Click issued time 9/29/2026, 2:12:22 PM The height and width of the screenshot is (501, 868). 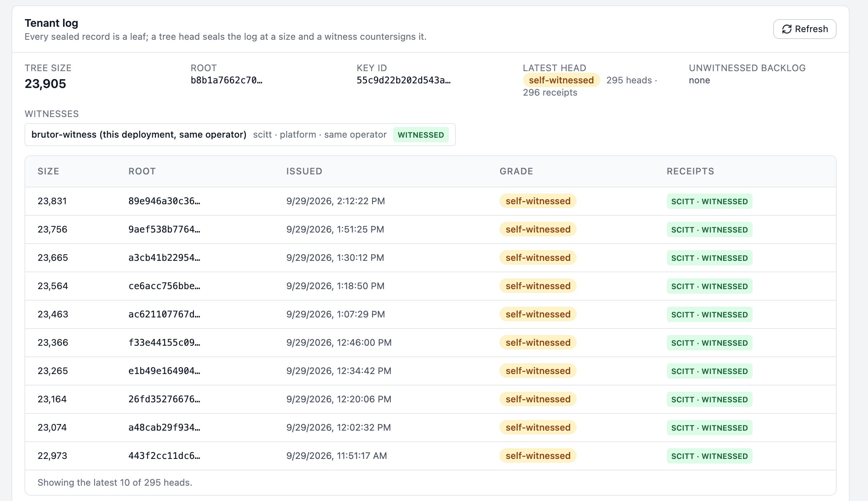coord(336,201)
